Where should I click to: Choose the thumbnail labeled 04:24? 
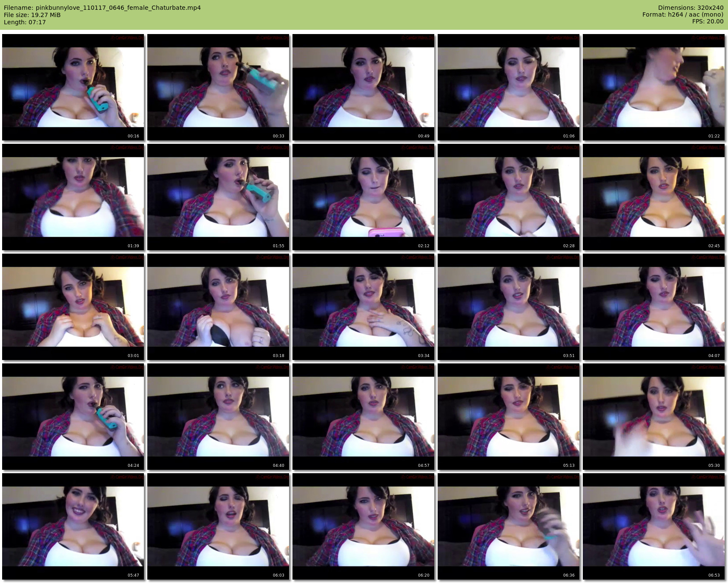(x=73, y=417)
